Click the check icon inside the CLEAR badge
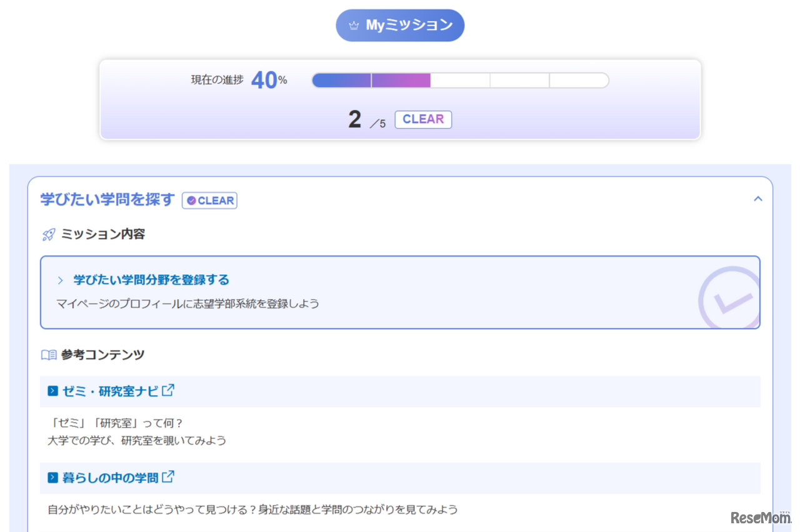This screenshot has width=800, height=532. coord(191,200)
